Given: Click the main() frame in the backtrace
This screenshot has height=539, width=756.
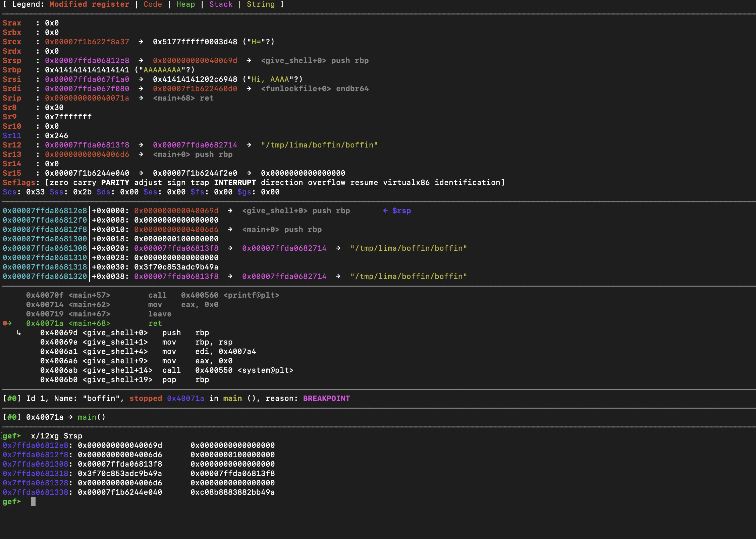Looking at the screenshot, I should (x=92, y=417).
